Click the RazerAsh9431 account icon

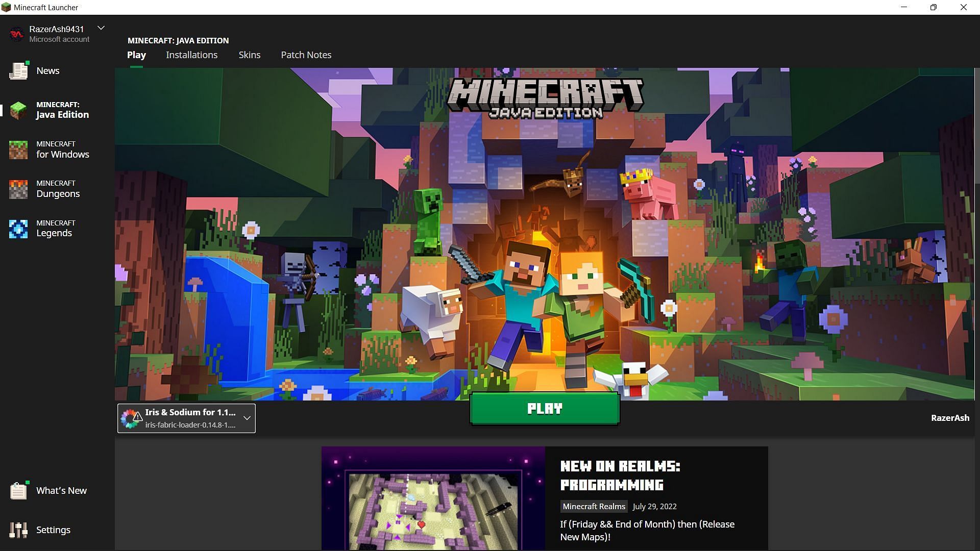17,33
